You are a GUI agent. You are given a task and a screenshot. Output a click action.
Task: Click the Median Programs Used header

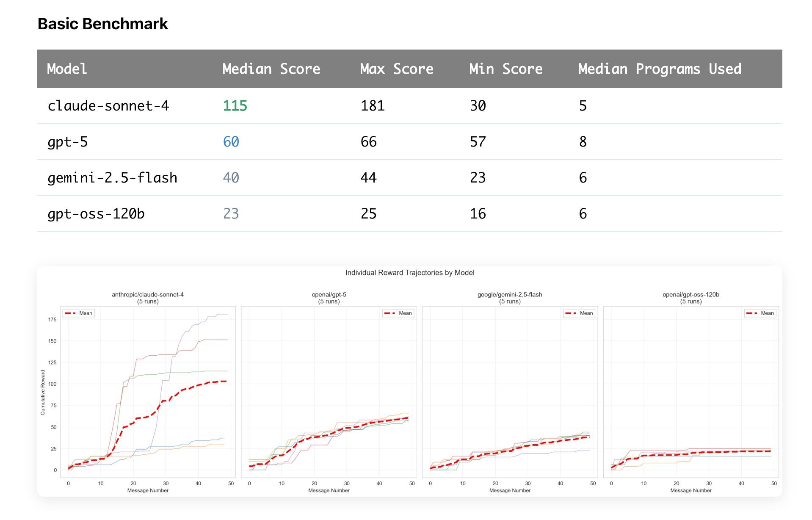click(x=659, y=69)
